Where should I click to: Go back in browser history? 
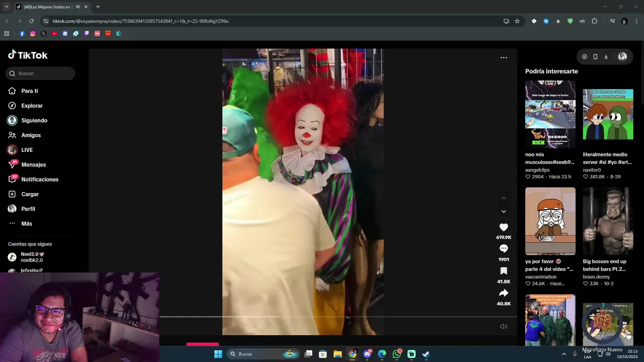[7, 21]
